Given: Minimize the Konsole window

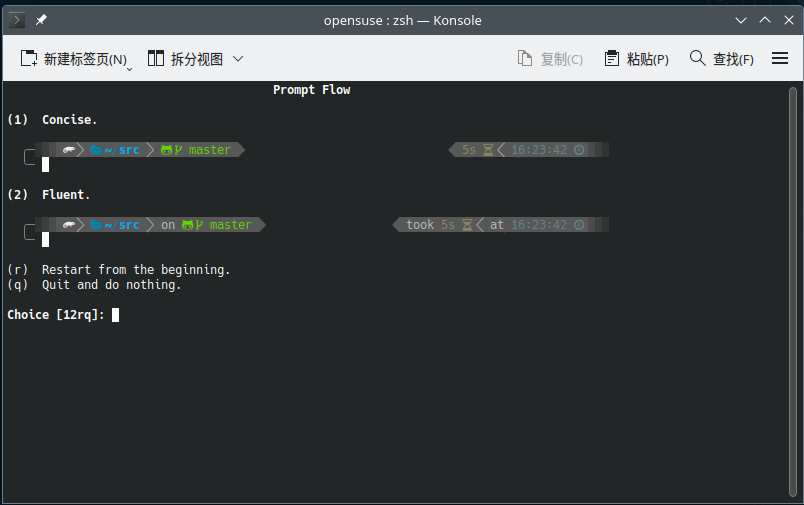Looking at the screenshot, I should [740, 20].
